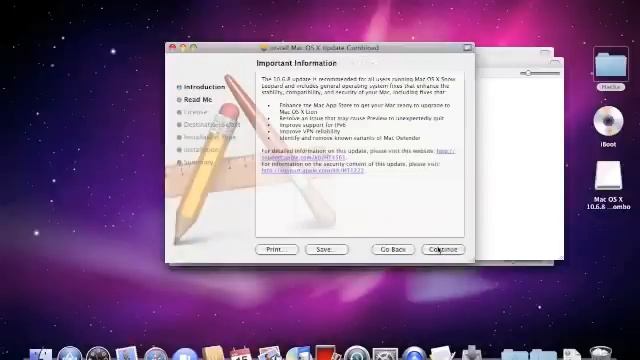
Task: Open Time Machine from the Dock
Action: coord(356,353)
